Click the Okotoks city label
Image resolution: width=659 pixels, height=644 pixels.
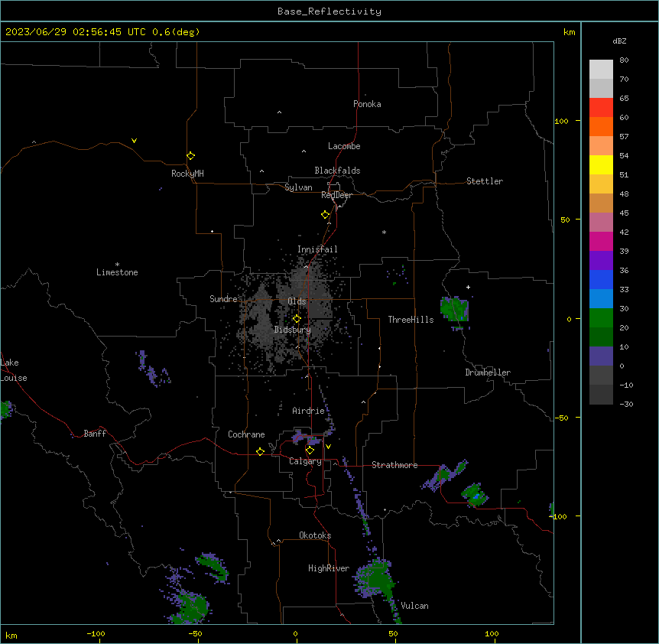point(315,535)
